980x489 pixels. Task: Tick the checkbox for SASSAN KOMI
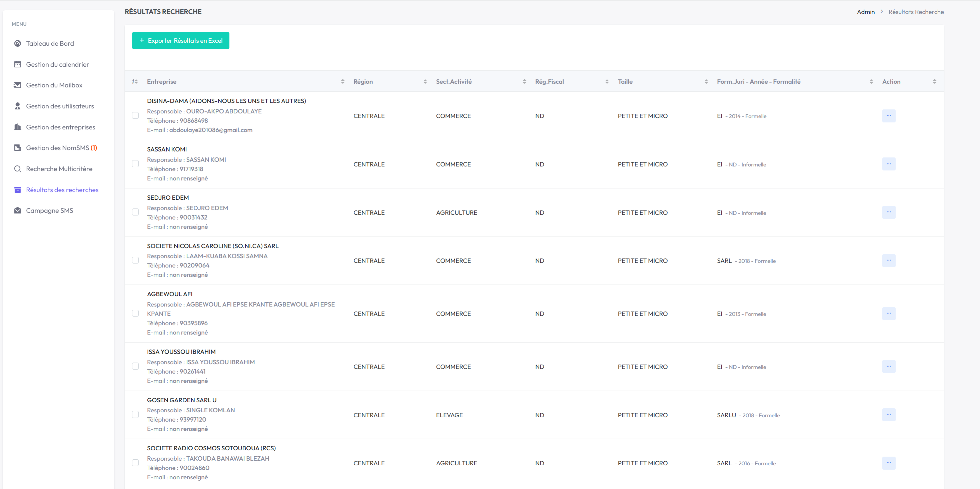[135, 164]
